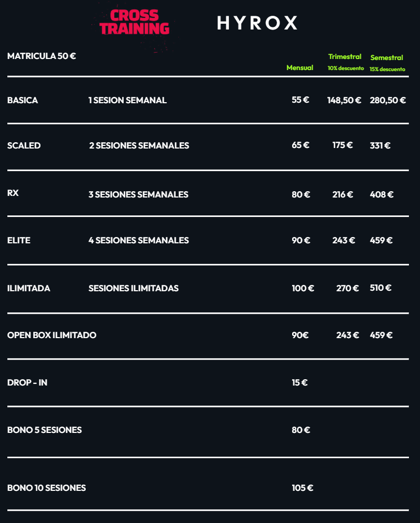Choose the BASICA plan row

tap(208, 100)
